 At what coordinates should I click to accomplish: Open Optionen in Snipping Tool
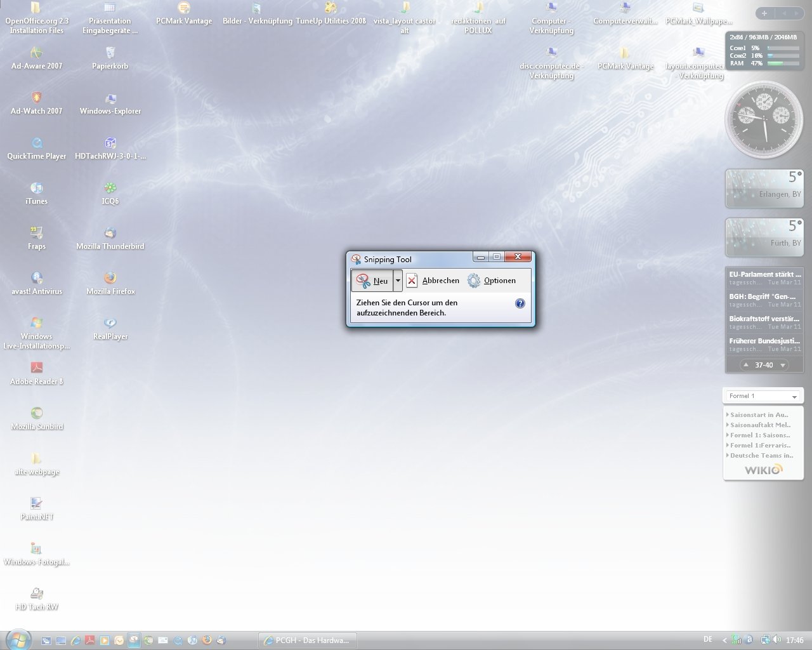click(x=492, y=281)
